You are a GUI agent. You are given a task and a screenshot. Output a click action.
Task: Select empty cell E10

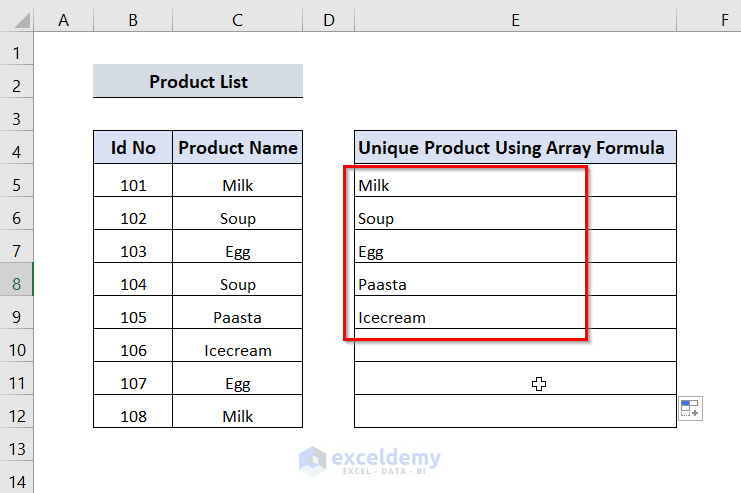[515, 351]
